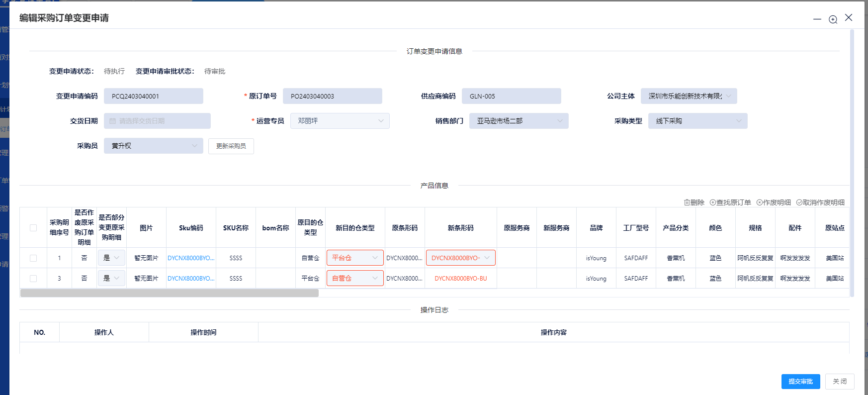Click the bom名称 column header
Viewport: 868px width, 395px height.
click(275, 228)
